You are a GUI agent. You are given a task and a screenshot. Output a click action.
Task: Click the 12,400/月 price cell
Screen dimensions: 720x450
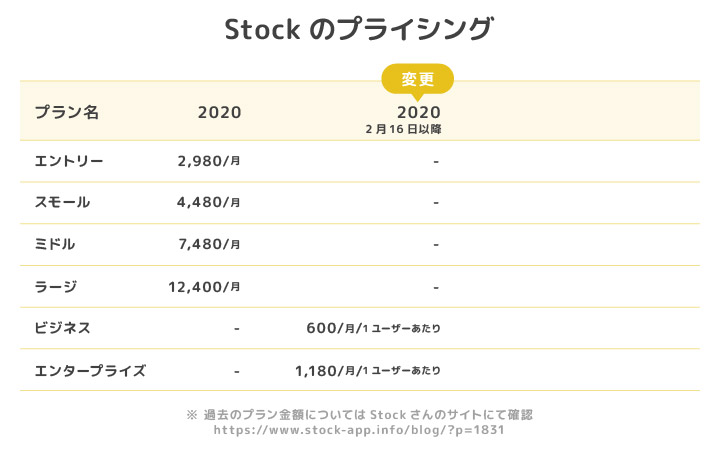click(x=204, y=286)
